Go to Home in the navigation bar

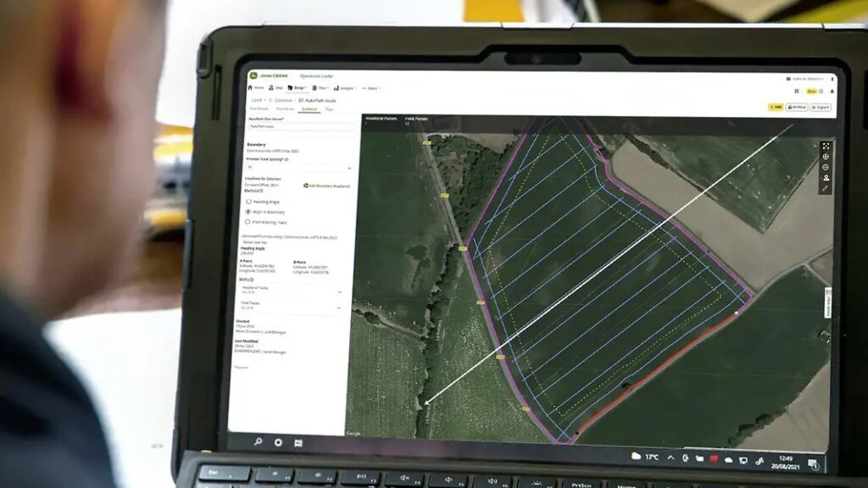click(256, 87)
